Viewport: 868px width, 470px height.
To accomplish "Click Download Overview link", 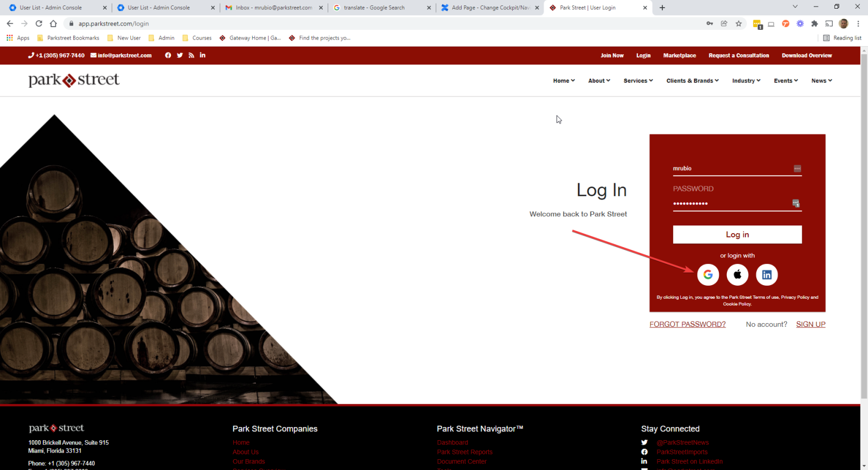I will [807, 55].
